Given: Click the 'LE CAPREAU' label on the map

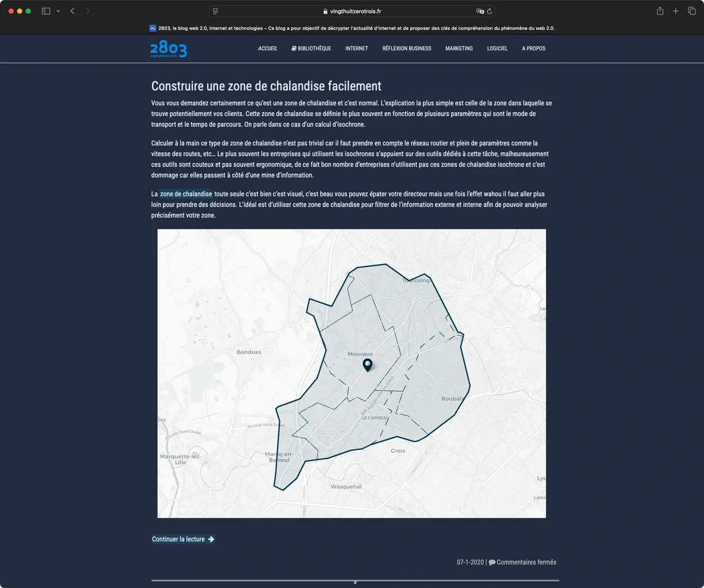Looking at the screenshot, I should pos(375,418).
